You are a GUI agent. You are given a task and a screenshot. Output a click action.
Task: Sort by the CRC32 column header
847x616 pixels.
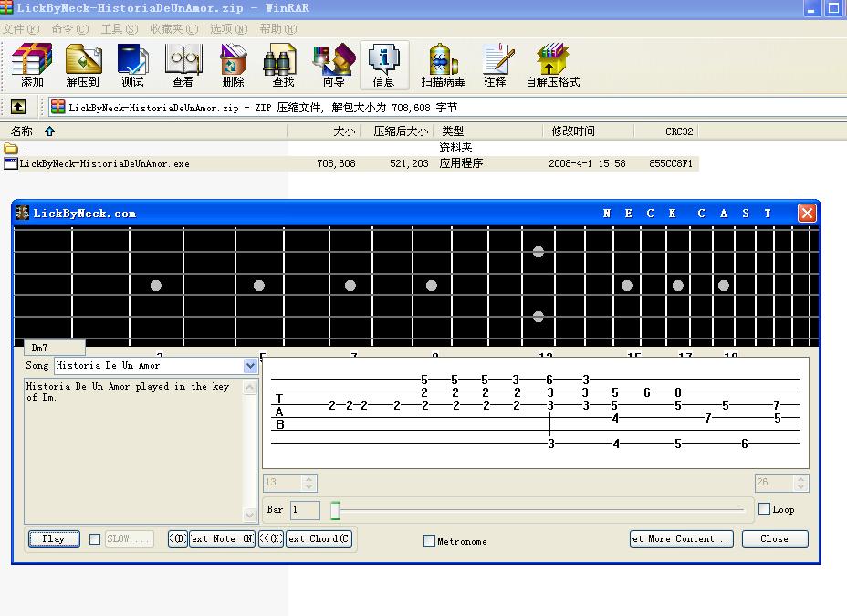click(666, 131)
